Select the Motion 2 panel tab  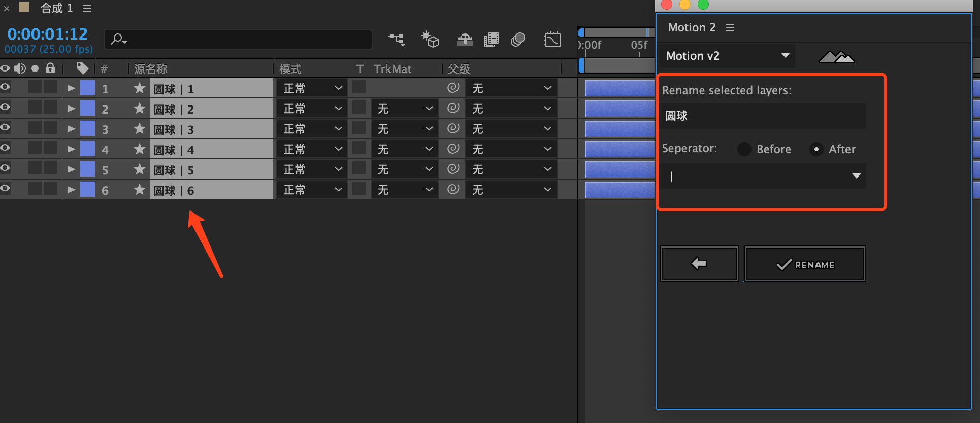[x=692, y=27]
